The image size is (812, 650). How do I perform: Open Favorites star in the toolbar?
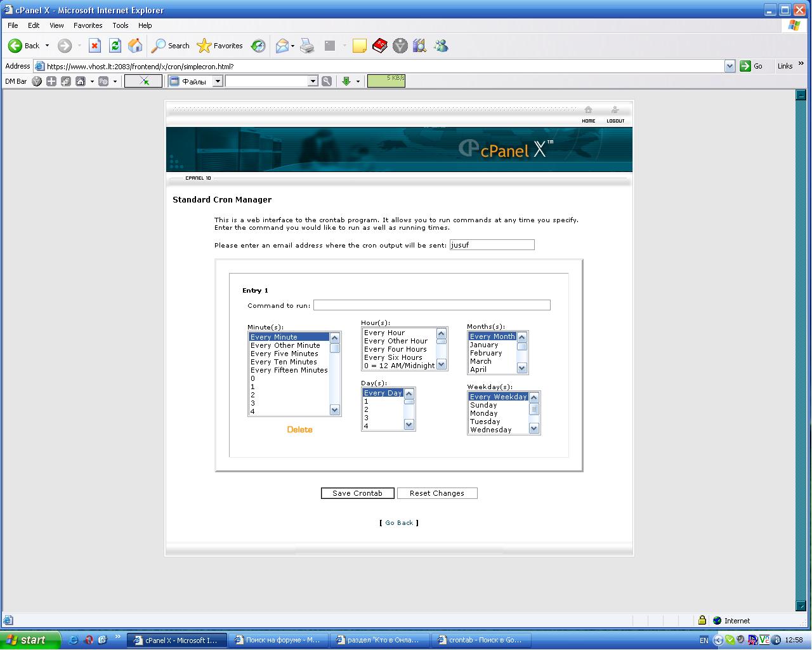[x=204, y=46]
